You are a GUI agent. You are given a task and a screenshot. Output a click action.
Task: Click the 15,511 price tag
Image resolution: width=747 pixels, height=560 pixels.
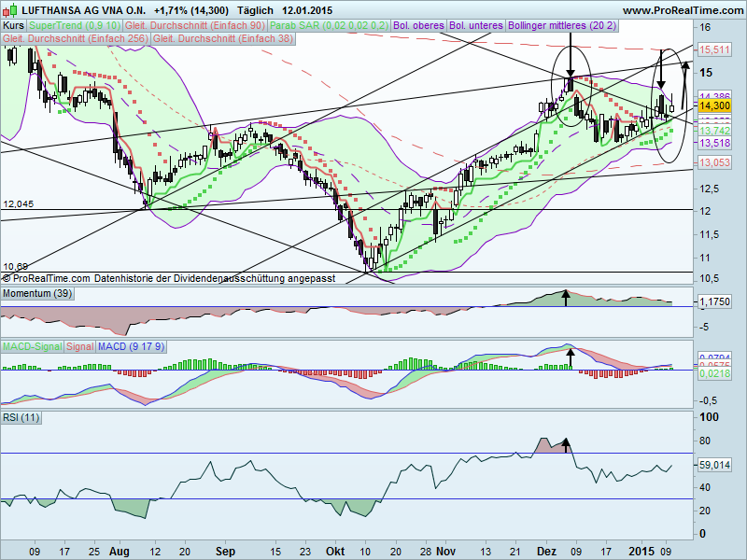(714, 49)
